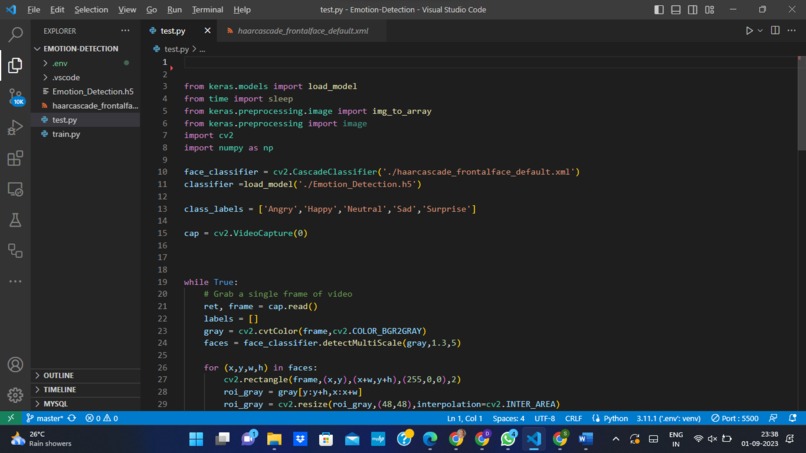Open Customize Layout button

(709, 10)
